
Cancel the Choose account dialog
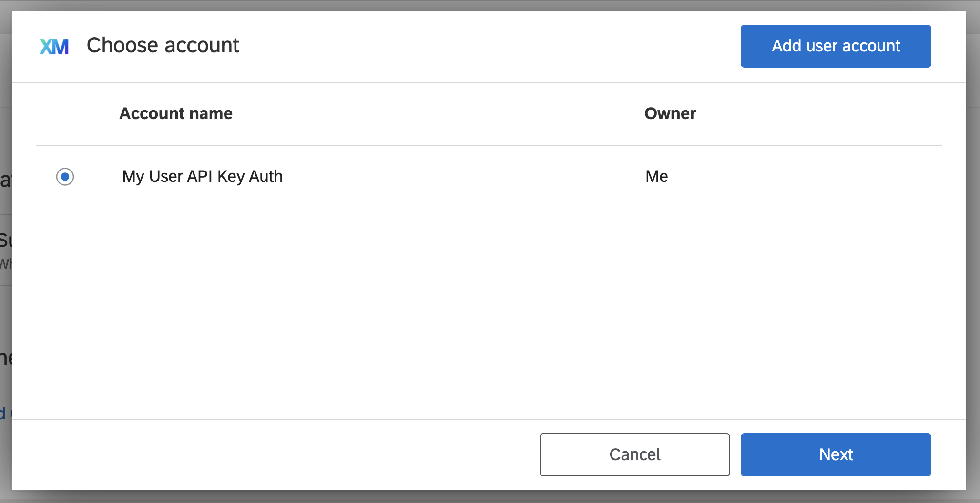pyautogui.click(x=634, y=454)
